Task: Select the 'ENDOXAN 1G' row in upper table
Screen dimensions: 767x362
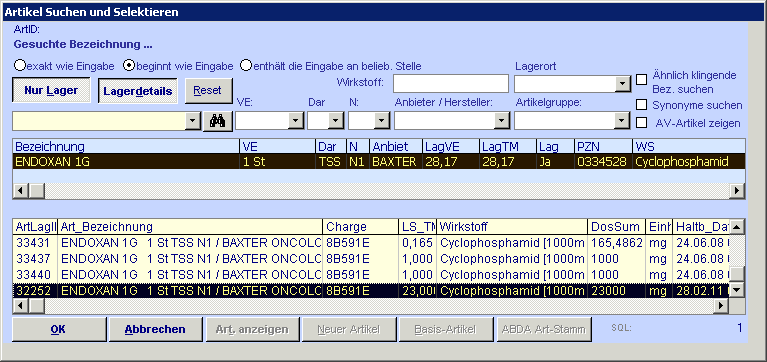Action: tap(379, 161)
